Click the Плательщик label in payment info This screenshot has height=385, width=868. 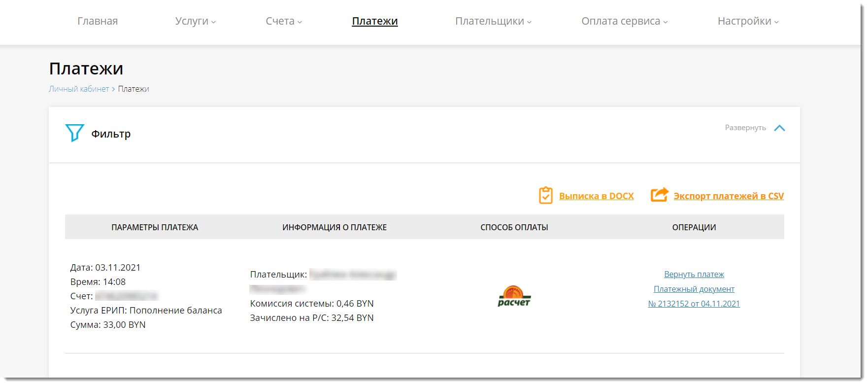278,275
